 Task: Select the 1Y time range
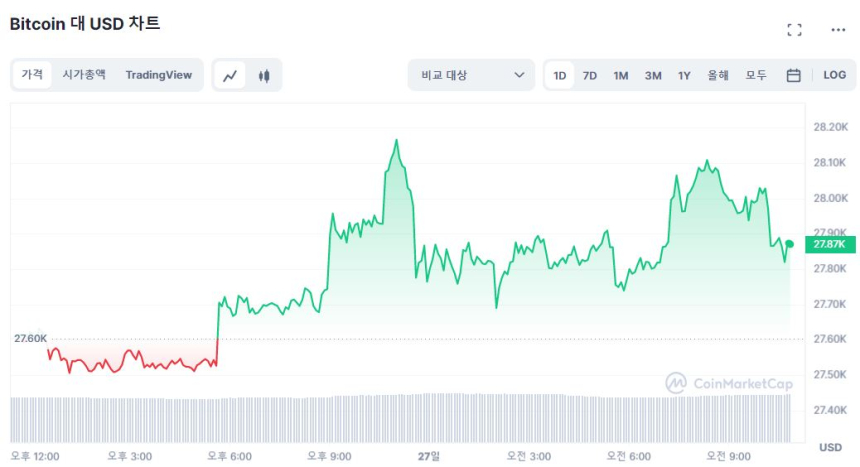[684, 75]
